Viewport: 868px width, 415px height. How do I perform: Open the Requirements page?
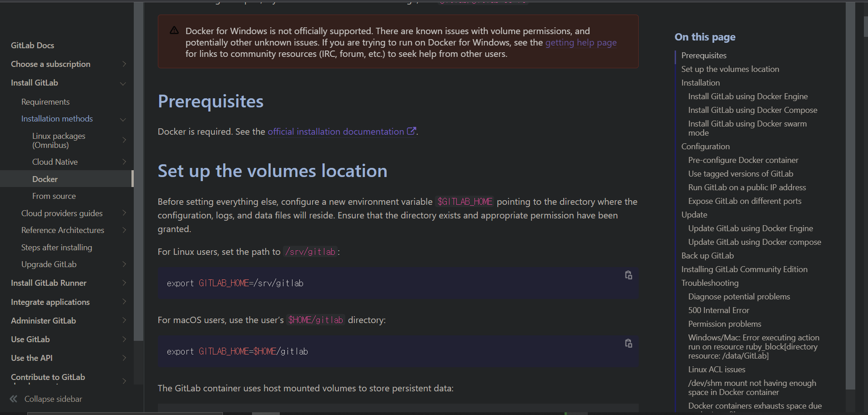pos(45,102)
